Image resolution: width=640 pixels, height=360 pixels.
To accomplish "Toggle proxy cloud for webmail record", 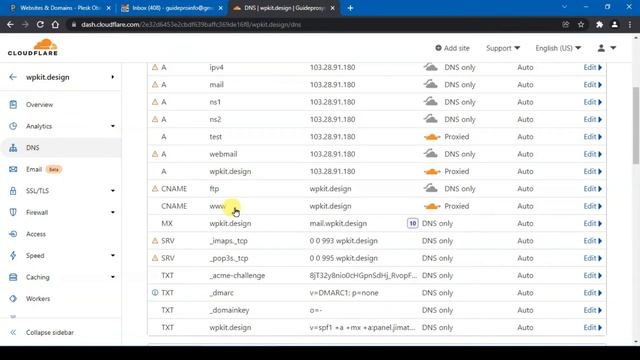I will [431, 154].
